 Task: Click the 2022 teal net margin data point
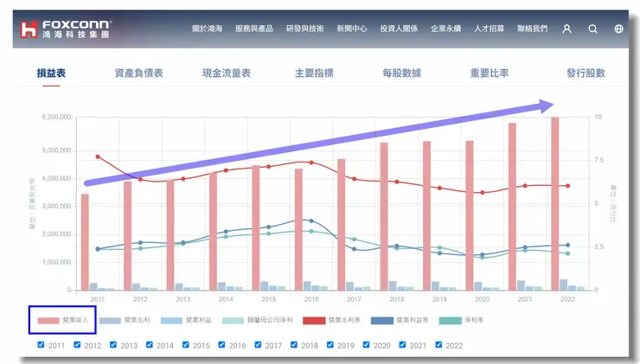pyautogui.click(x=567, y=253)
